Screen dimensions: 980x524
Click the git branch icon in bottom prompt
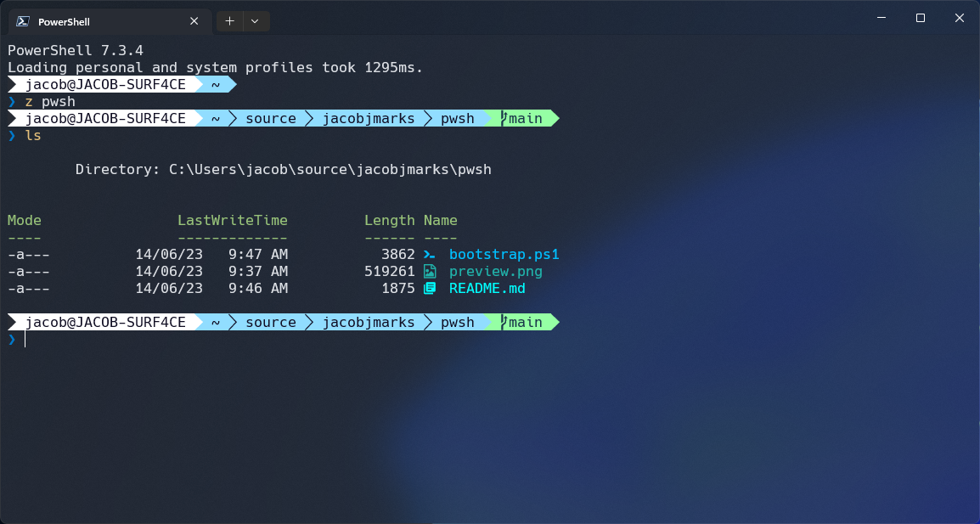pos(504,322)
